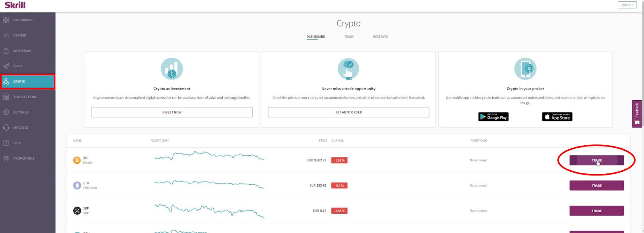The height and width of the screenshot is (233, 644).
Task: Switch to the Reserves tab
Action: point(380,37)
